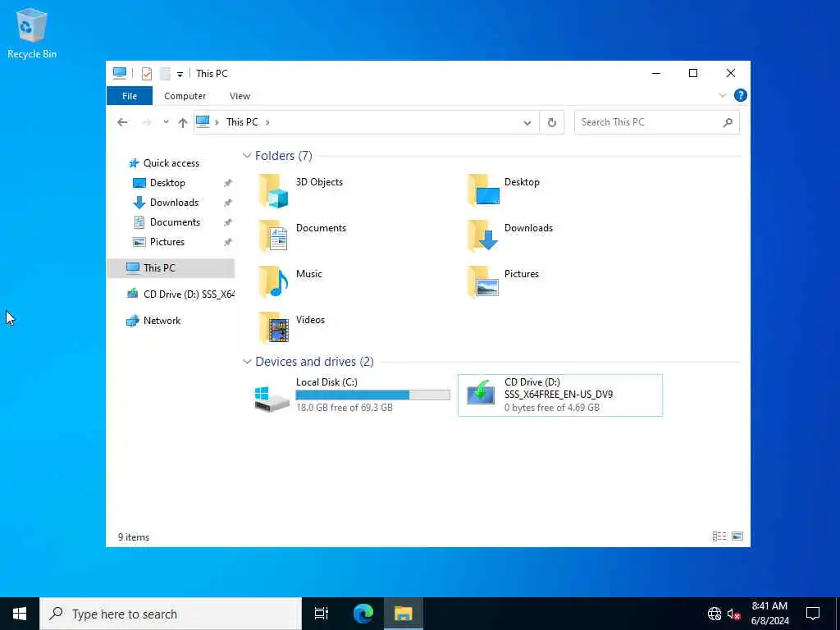Select the Videos folder icon
Viewport: 840px width, 630px height.
[273, 327]
